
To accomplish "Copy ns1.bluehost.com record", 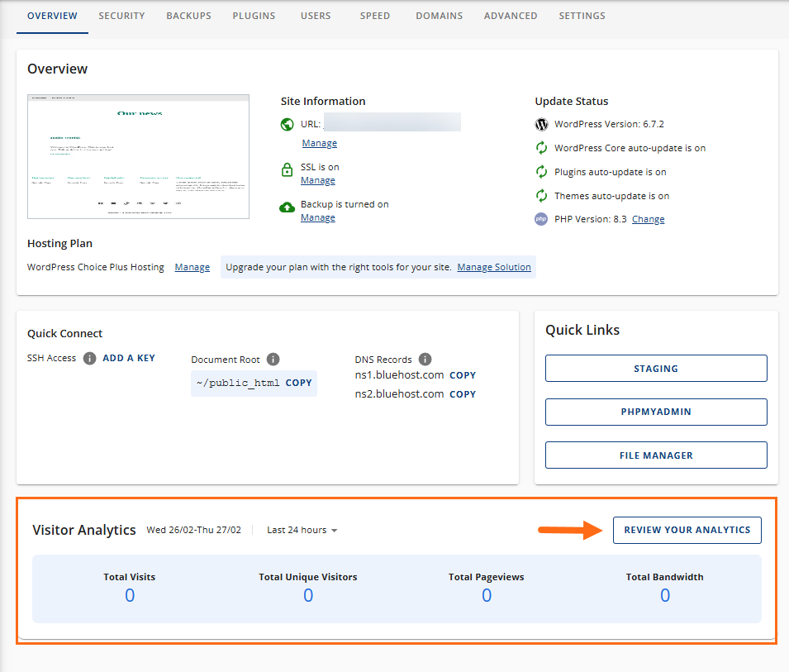I will pyautogui.click(x=463, y=375).
